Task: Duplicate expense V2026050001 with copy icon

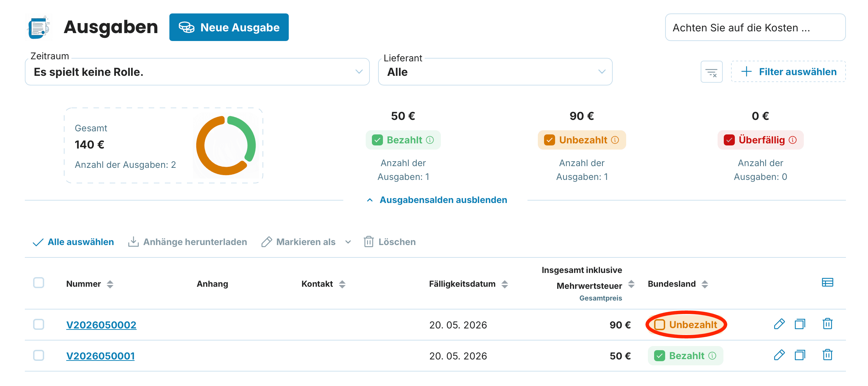Action: pos(800,355)
